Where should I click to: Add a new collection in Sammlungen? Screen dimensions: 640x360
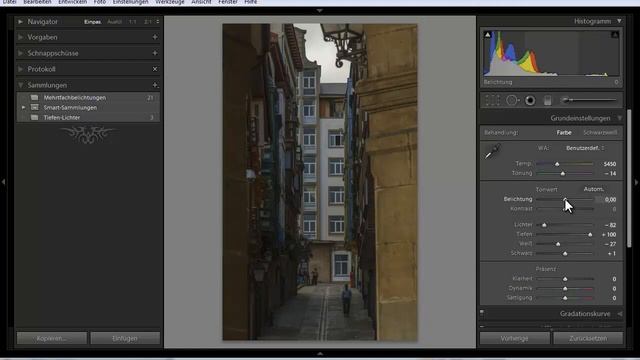click(x=155, y=85)
